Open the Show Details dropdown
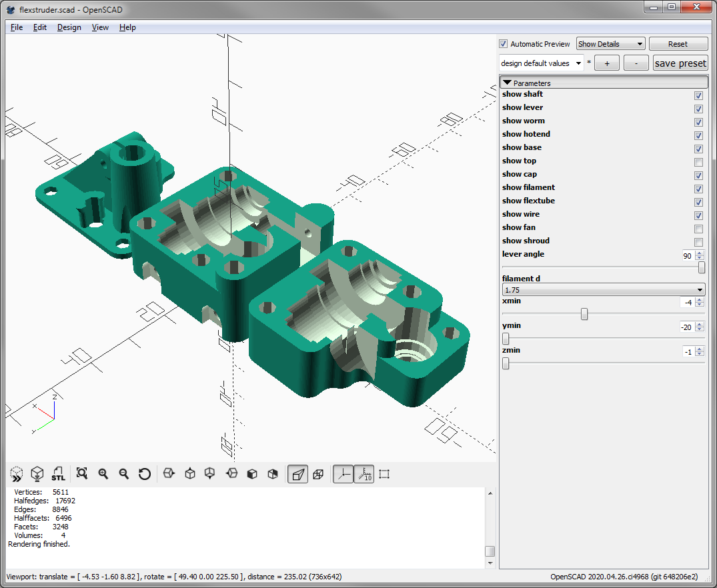 point(610,44)
